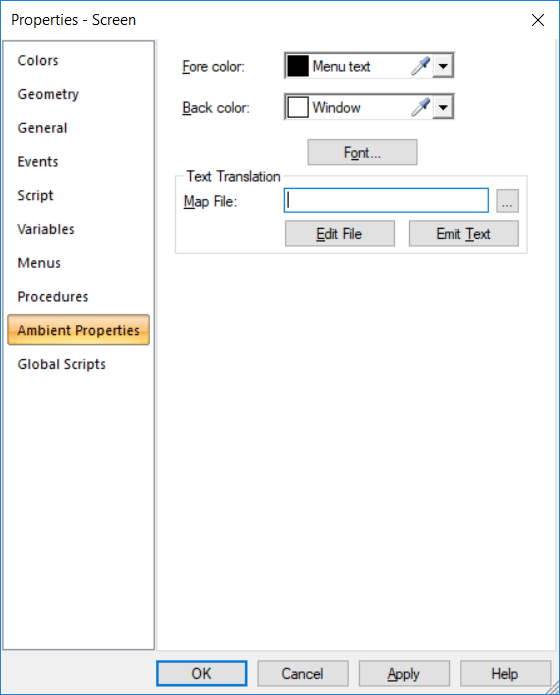Apply the property changes
The height and width of the screenshot is (695, 560).
[404, 674]
